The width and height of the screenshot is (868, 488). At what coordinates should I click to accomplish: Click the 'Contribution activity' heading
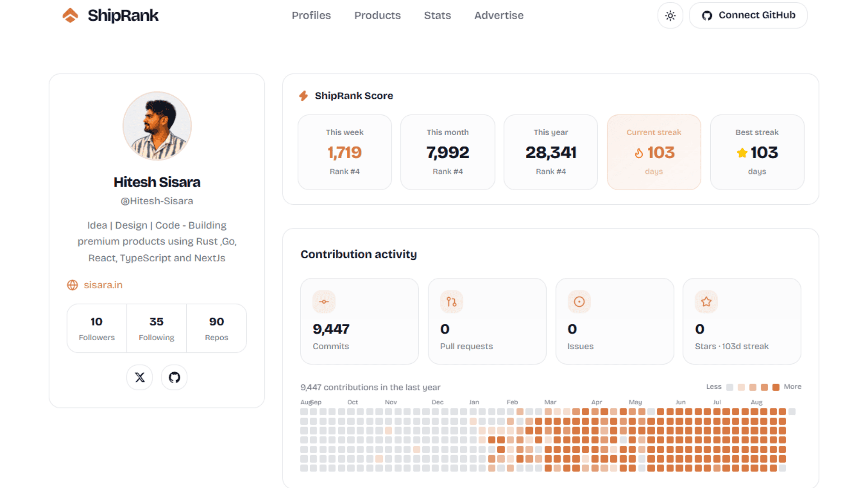(359, 254)
